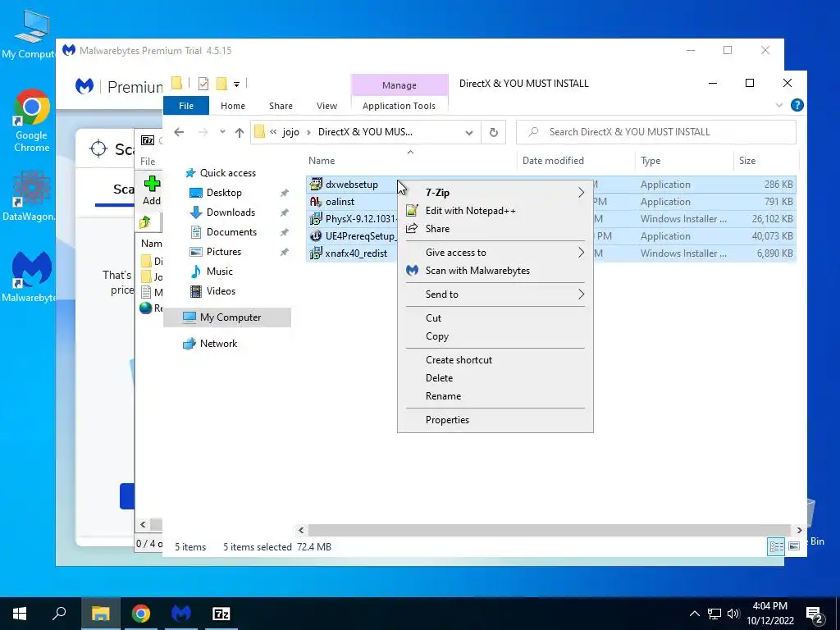Click the Search DirectX & YOU MUST INSTALL box
The height and width of the screenshot is (630, 840).
click(655, 132)
